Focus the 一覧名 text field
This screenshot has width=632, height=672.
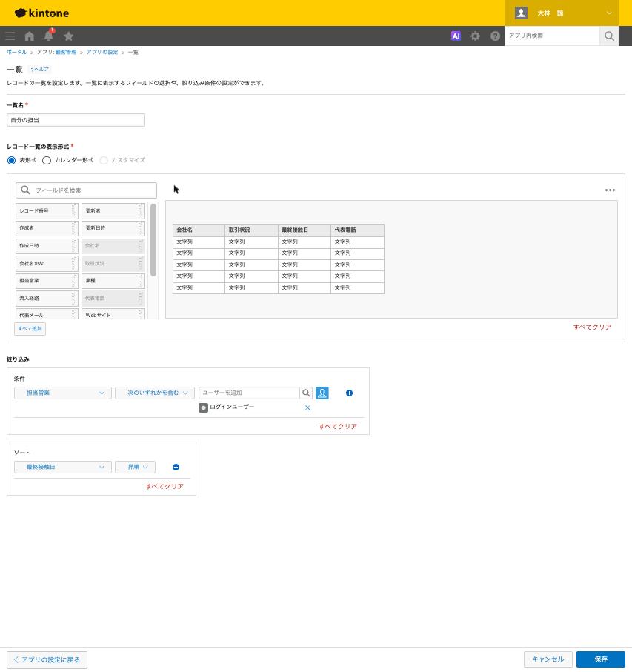pos(76,120)
